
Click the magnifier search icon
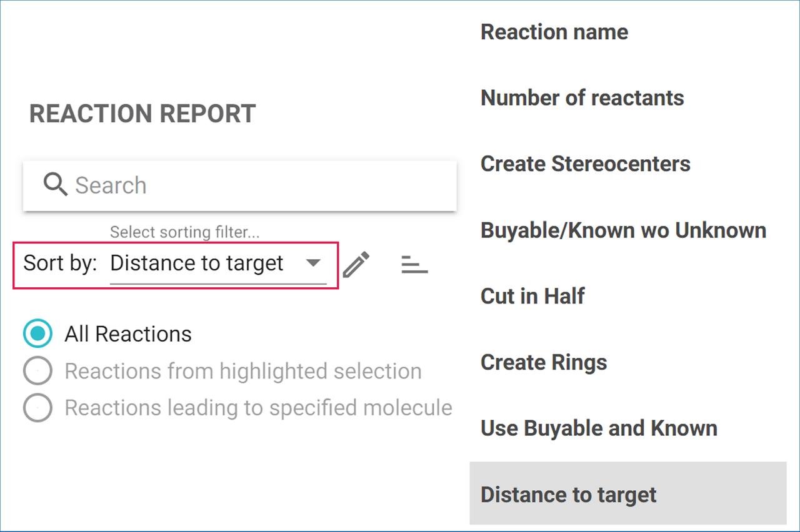[56, 185]
